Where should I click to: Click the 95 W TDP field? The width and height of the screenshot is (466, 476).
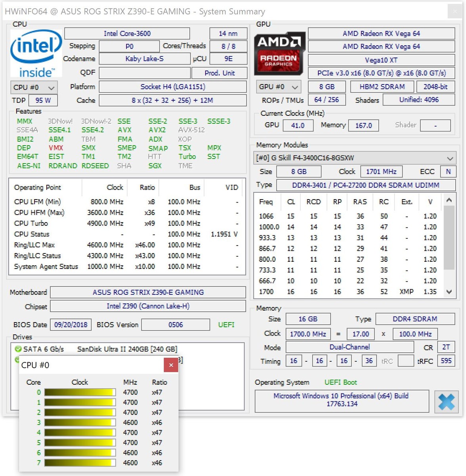43,100
